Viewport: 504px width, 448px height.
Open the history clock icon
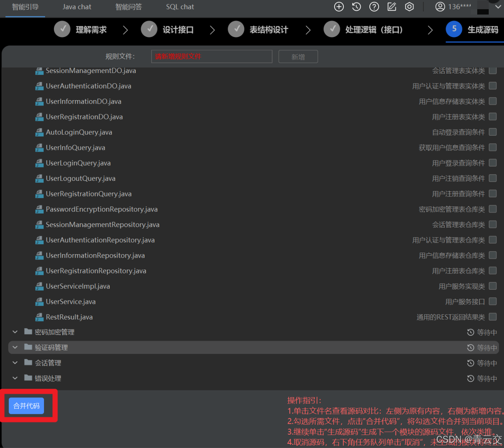coord(356,7)
